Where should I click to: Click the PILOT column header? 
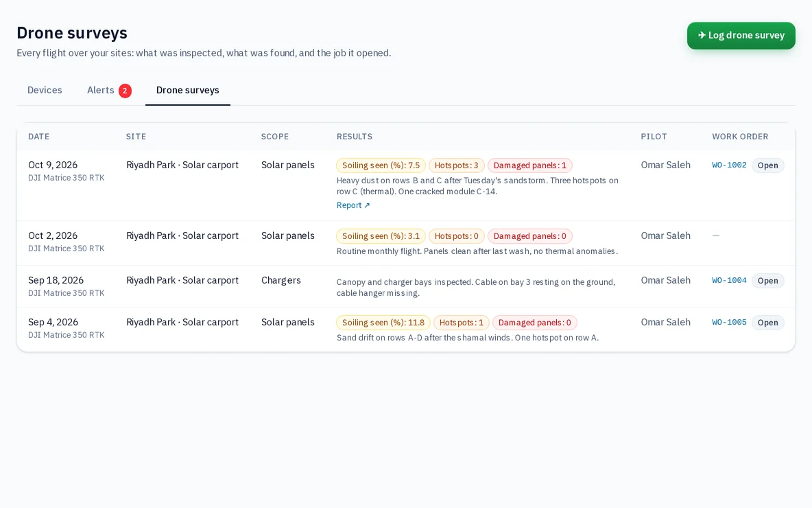pos(654,137)
